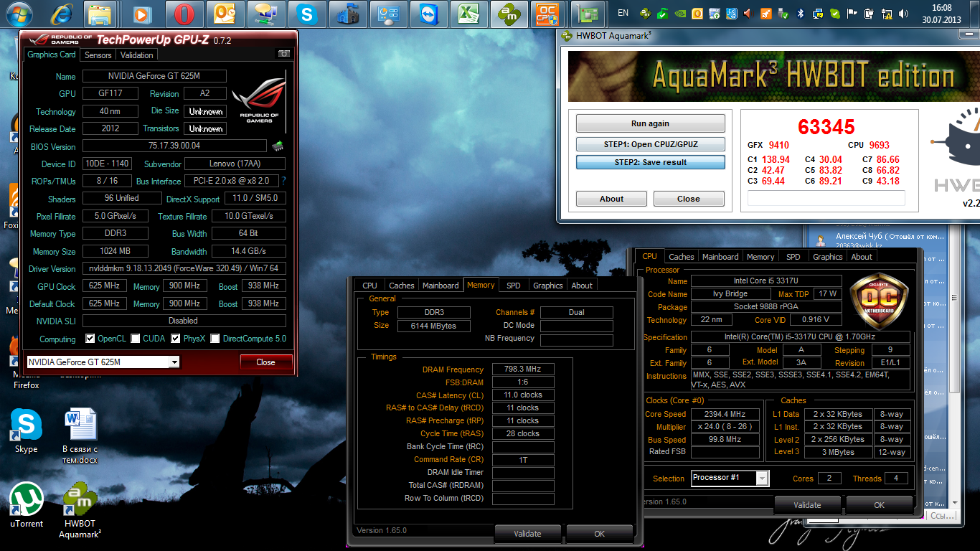
Task: Click the BIOS Version value field
Action: [174, 146]
